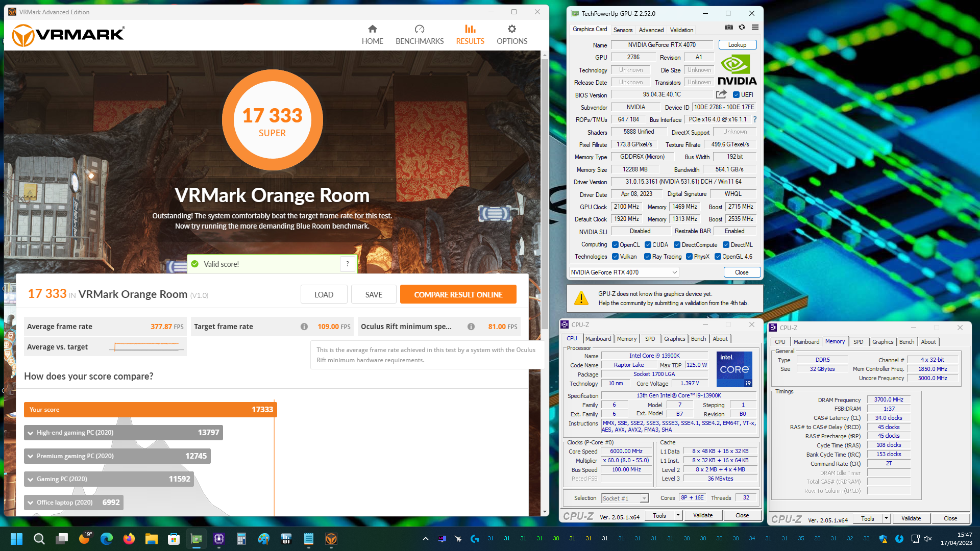Take a GPU-Z screenshot with camera icon
980x551 pixels.
729,28
